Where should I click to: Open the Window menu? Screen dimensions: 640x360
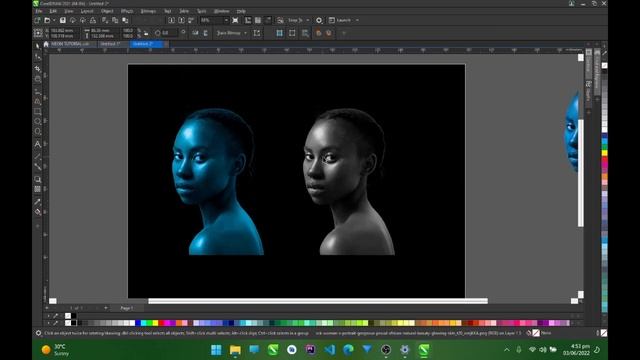coord(222,11)
